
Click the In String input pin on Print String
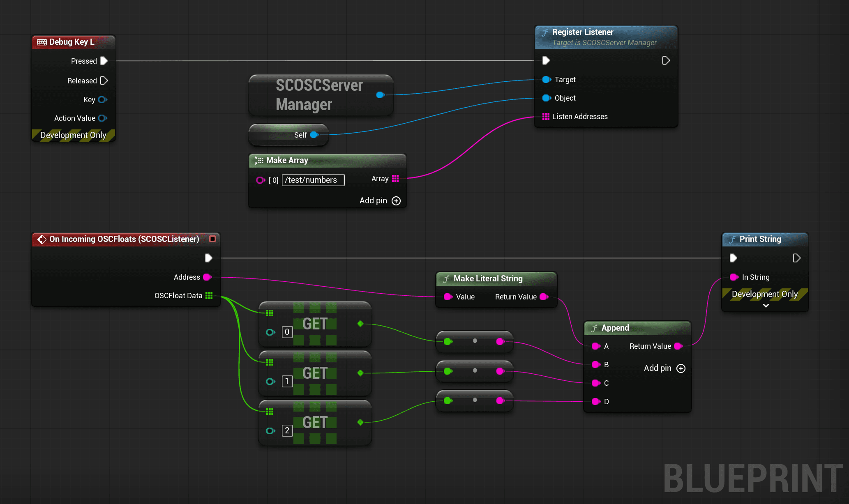pos(734,277)
